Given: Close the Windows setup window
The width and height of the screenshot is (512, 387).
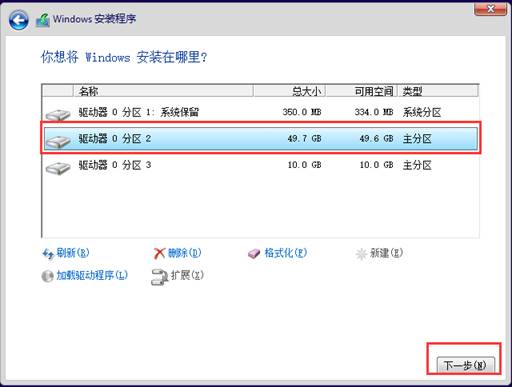Looking at the screenshot, I should tap(490, 9).
